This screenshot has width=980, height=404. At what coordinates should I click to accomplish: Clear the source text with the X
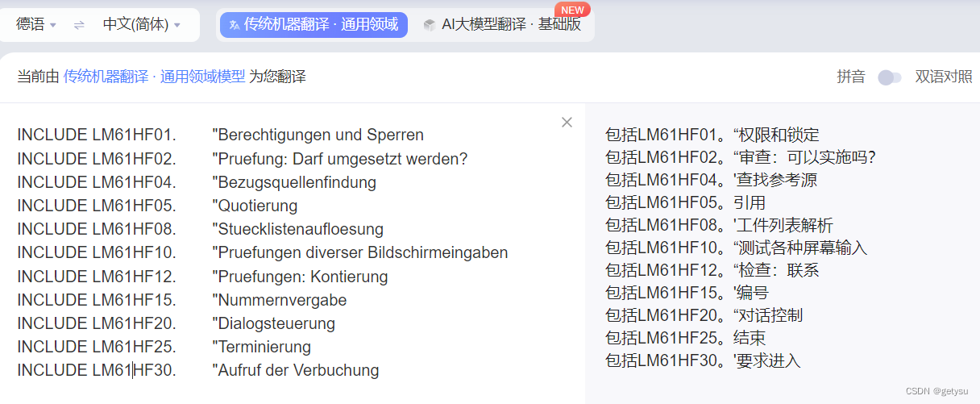567,122
